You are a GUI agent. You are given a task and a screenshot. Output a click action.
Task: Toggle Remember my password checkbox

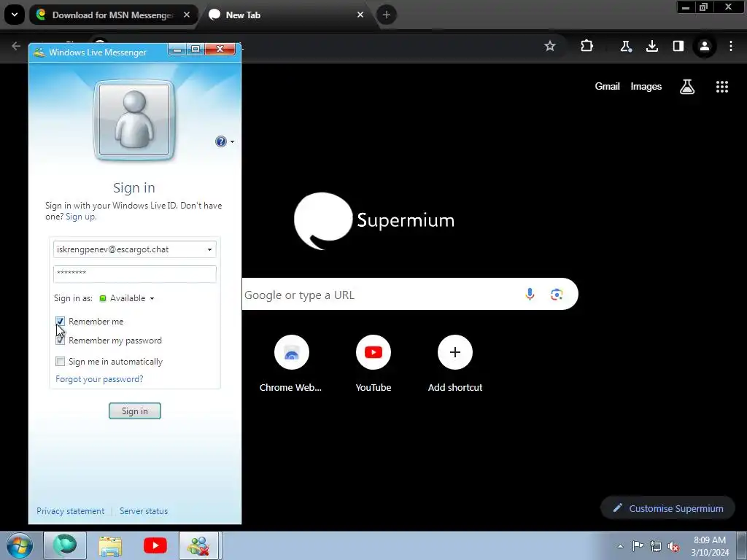[x=60, y=341]
